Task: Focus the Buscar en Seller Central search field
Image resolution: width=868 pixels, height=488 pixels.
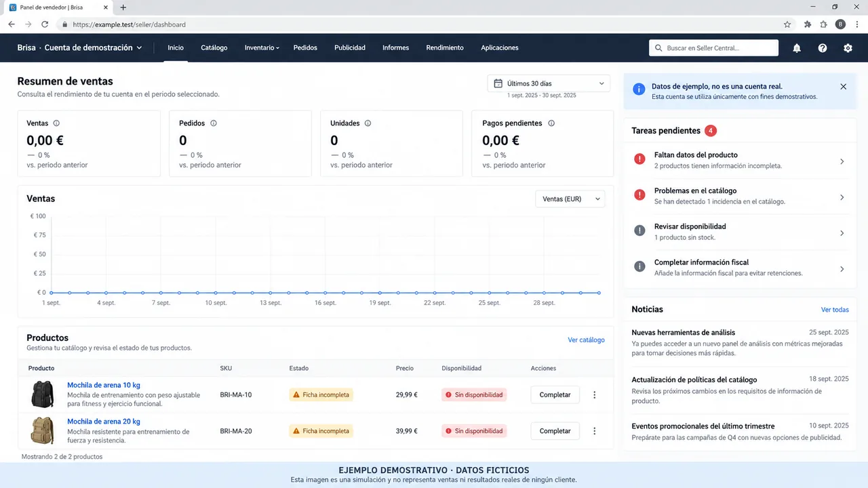Action: coord(713,48)
